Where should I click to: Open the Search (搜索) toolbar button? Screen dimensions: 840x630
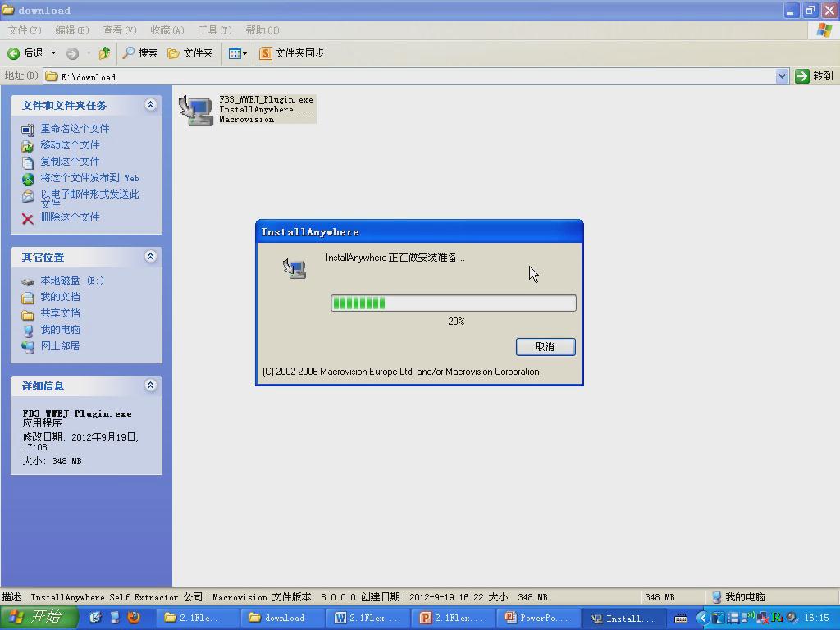[140, 53]
